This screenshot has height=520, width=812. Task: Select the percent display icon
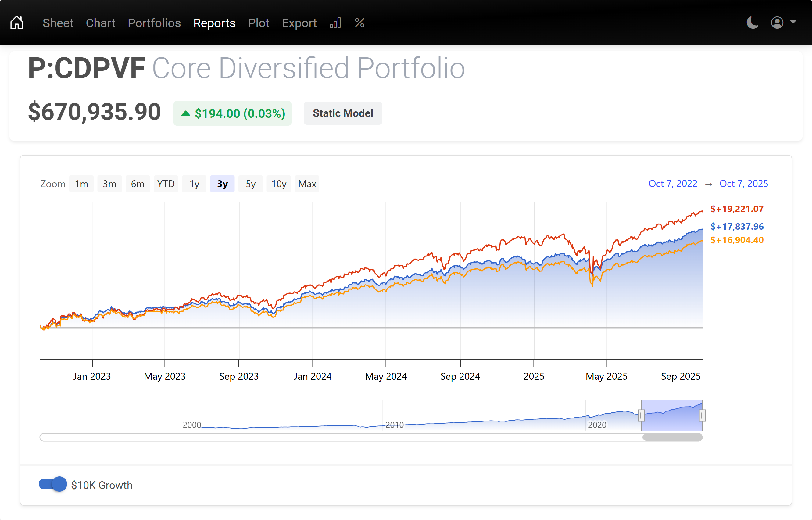pyautogui.click(x=359, y=23)
